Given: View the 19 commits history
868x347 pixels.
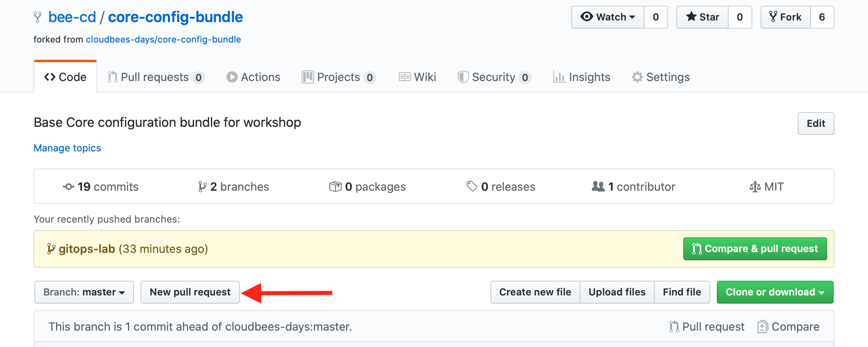Looking at the screenshot, I should pos(101,187).
